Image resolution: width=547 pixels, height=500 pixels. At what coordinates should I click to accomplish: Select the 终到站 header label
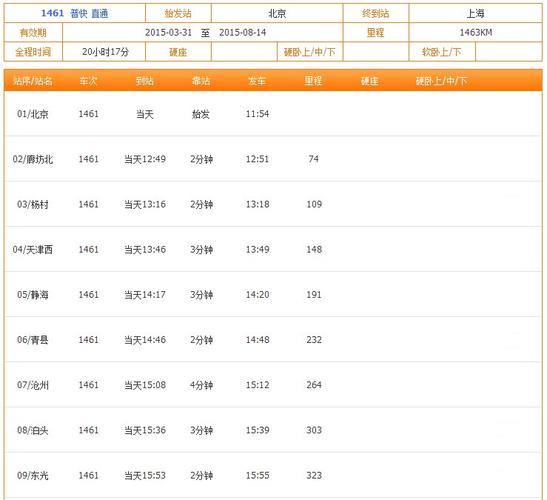(375, 13)
